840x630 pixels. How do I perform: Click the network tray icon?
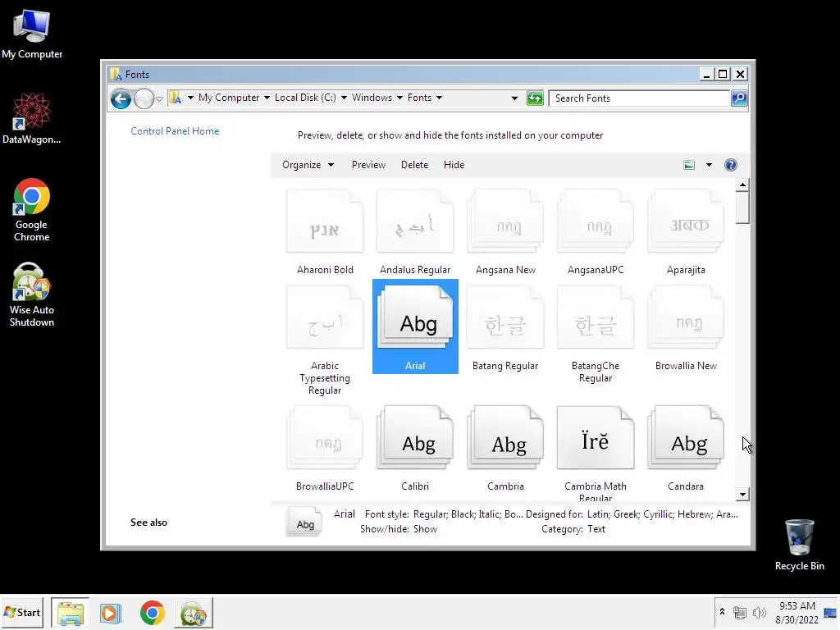pos(740,612)
